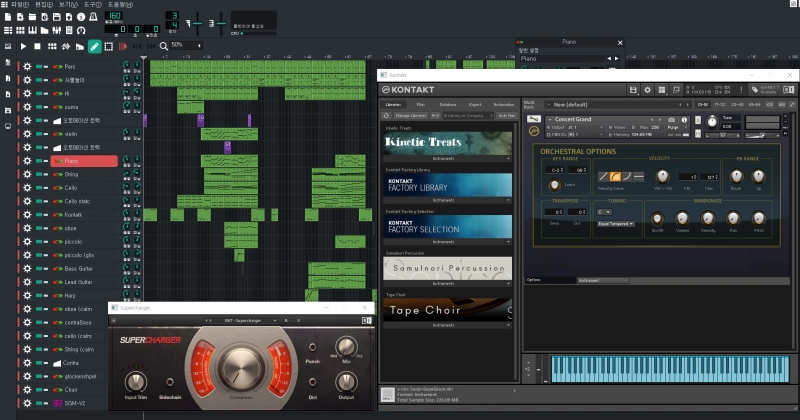This screenshot has height=420, width=800.
Task: Select the pencil draw mode tool
Action: [x=94, y=46]
